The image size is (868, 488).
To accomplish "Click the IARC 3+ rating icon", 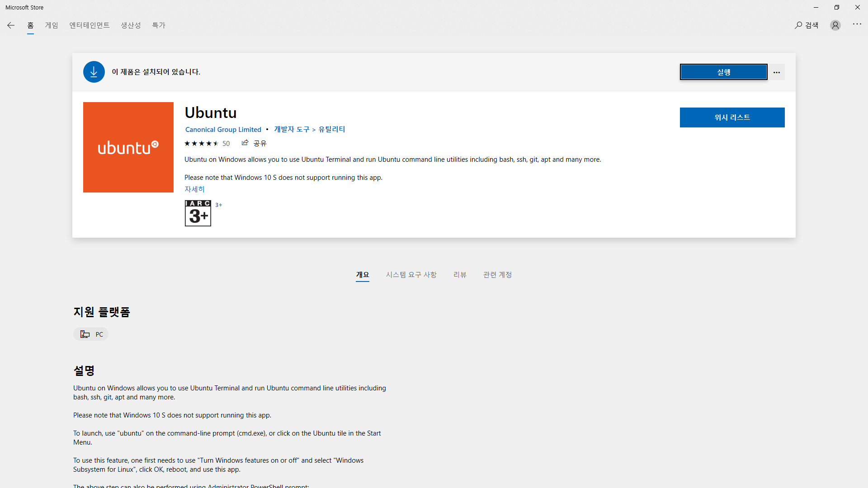I will click(198, 213).
